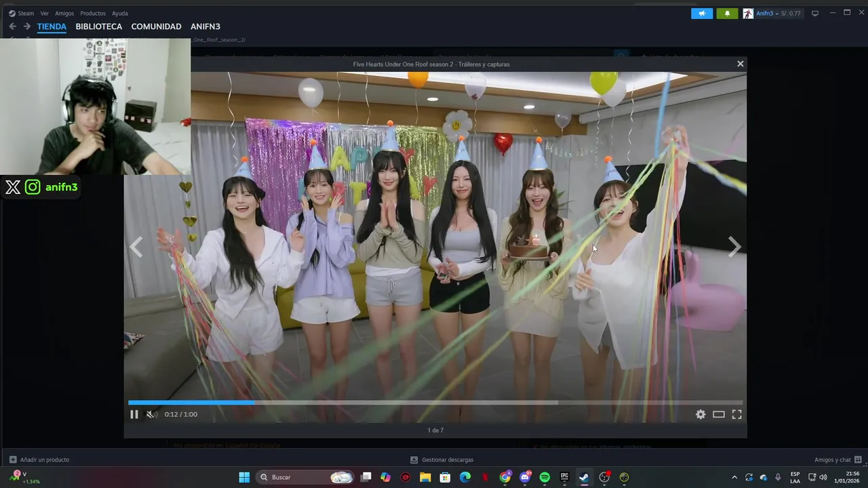The height and width of the screenshot is (488, 868).
Task: Switch to Big Picture mode icon
Action: [815, 13]
